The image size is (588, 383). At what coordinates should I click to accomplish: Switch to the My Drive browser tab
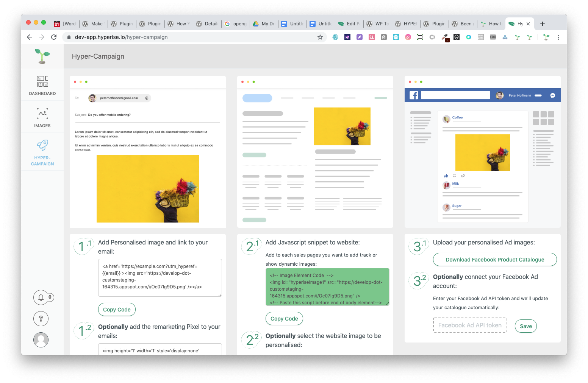tap(264, 24)
